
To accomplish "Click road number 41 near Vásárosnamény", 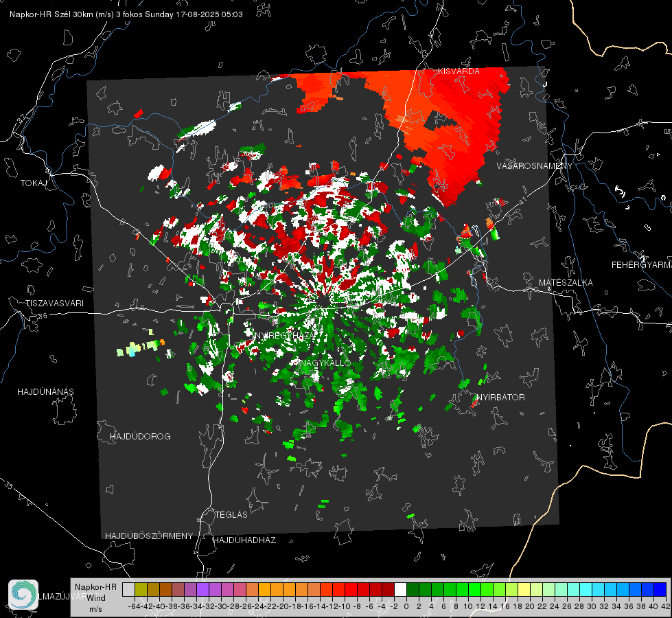I will [x=522, y=201].
